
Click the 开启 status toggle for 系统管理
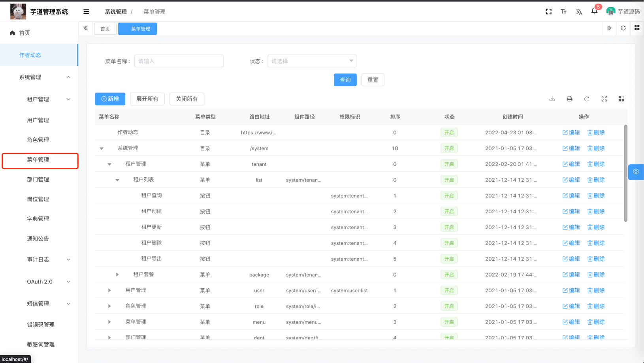coord(449,148)
